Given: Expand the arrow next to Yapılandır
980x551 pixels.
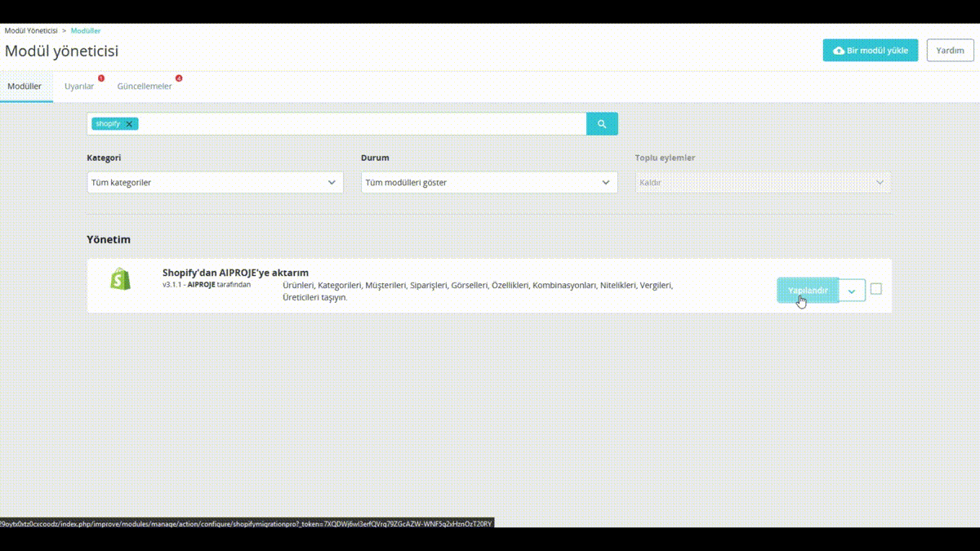Looking at the screenshot, I should [852, 291].
